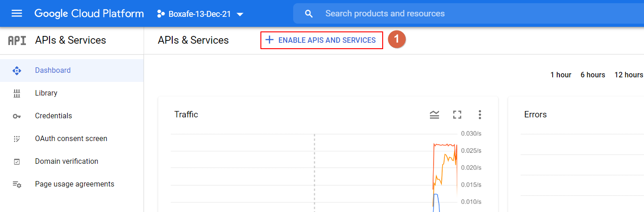This screenshot has width=644, height=212.
Task: Open the Library menu item
Action: [46, 93]
